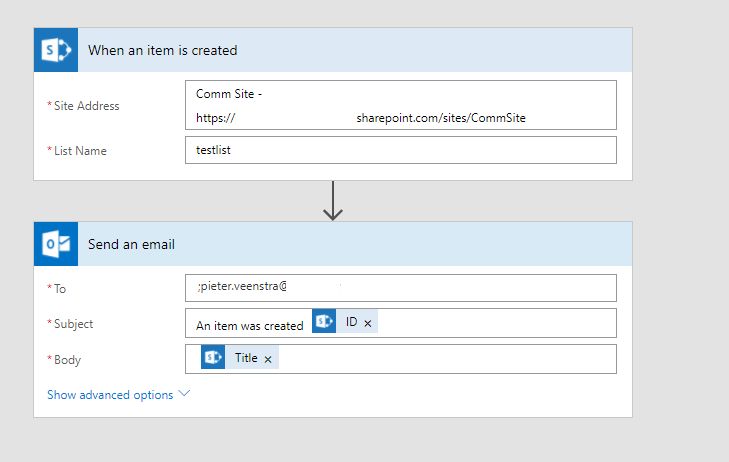
Task: Click the SharePoint icon on the Title token
Action: coord(213,357)
